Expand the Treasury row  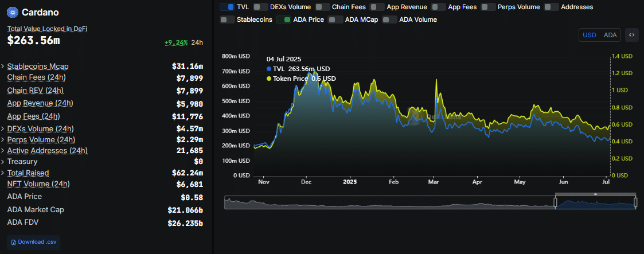click(3, 162)
